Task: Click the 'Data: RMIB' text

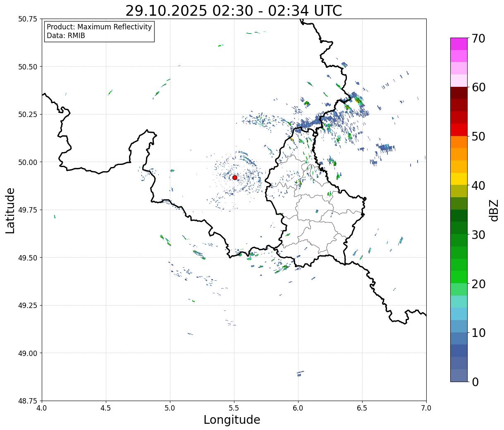Action: coord(66,36)
